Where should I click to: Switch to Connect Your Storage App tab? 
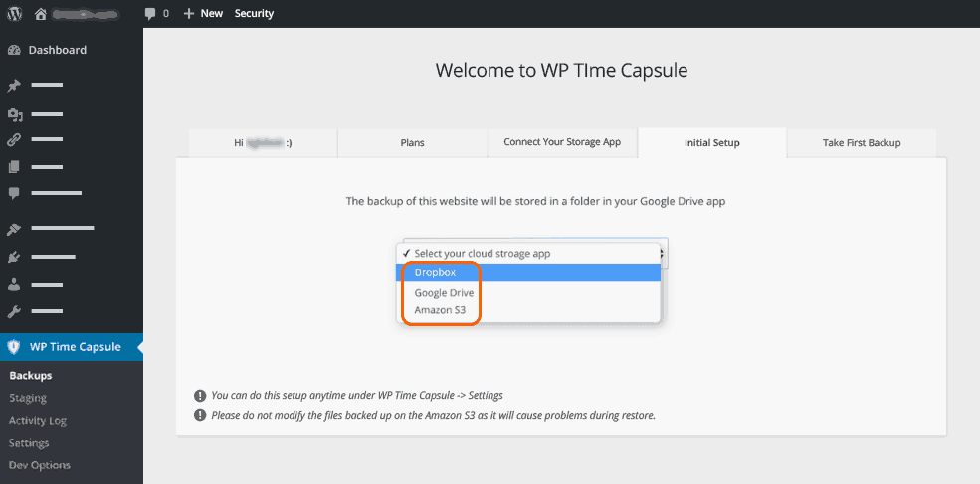(x=562, y=143)
